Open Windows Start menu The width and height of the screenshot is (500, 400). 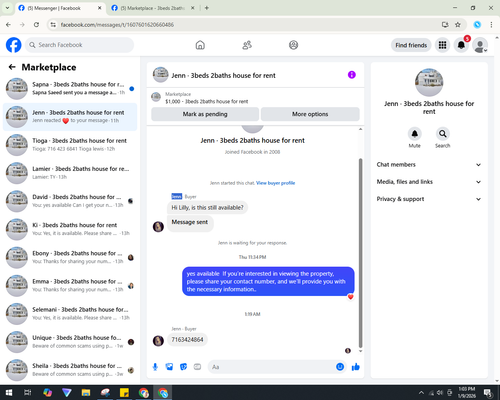pyautogui.click(x=9, y=393)
